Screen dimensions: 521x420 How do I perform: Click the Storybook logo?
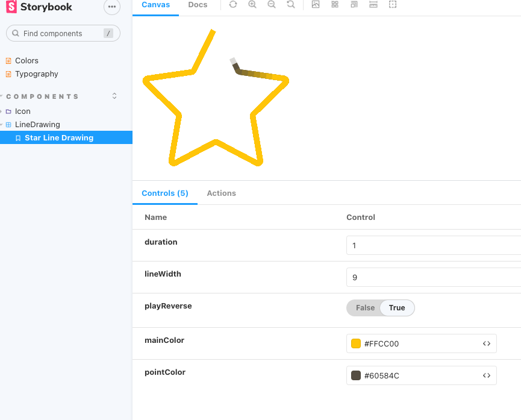pos(39,7)
